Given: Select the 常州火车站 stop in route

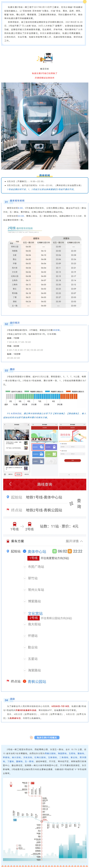Looking at the screenshot, I should click(36, 590).
